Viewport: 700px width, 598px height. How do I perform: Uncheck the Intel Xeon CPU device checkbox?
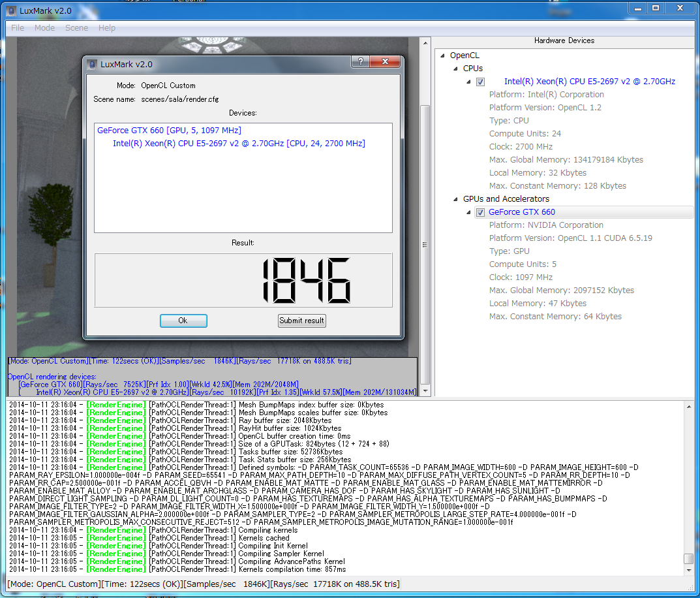coord(481,82)
